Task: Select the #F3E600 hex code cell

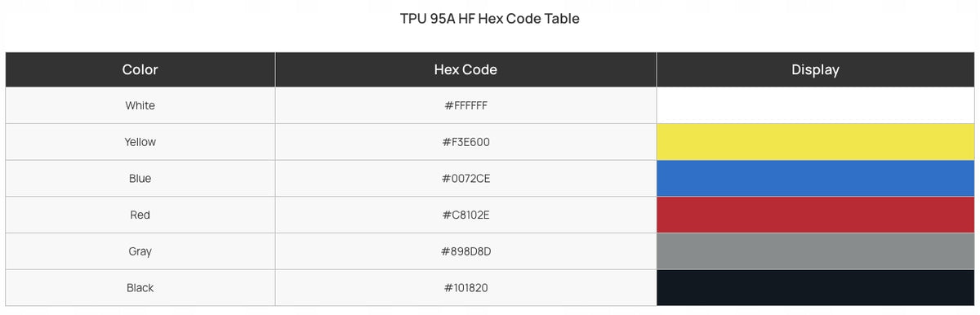Action: pos(465,142)
